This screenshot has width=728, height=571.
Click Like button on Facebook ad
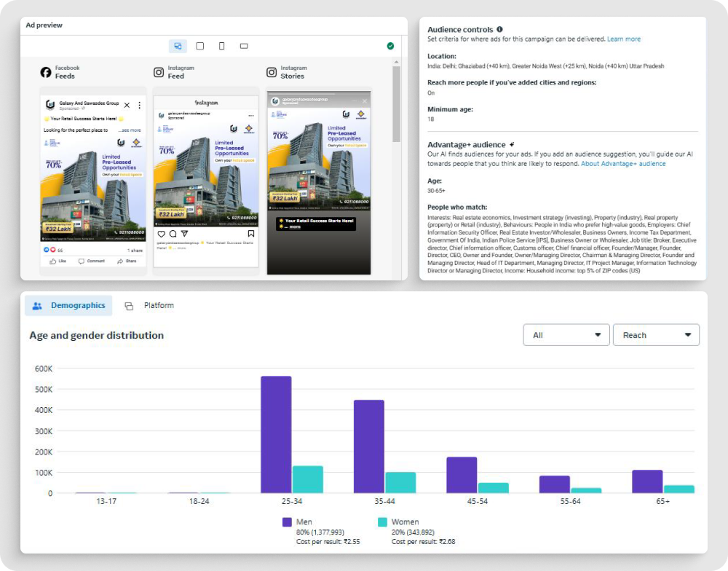58,261
